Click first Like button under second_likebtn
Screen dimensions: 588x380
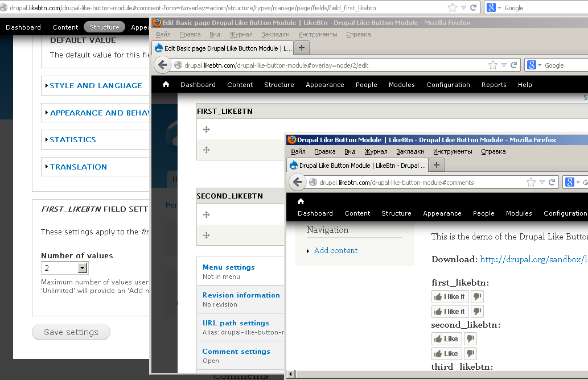pyautogui.click(x=446, y=339)
